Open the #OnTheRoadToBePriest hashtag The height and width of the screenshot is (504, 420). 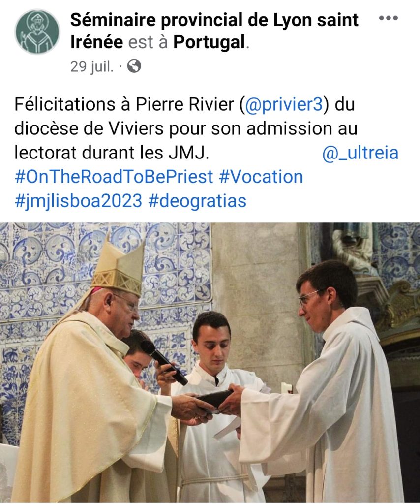click(x=114, y=177)
